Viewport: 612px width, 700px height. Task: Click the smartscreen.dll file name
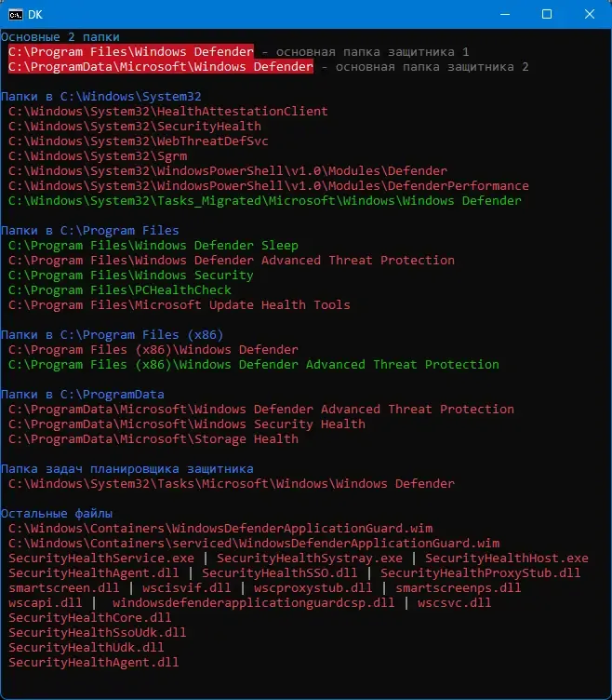[60, 588]
